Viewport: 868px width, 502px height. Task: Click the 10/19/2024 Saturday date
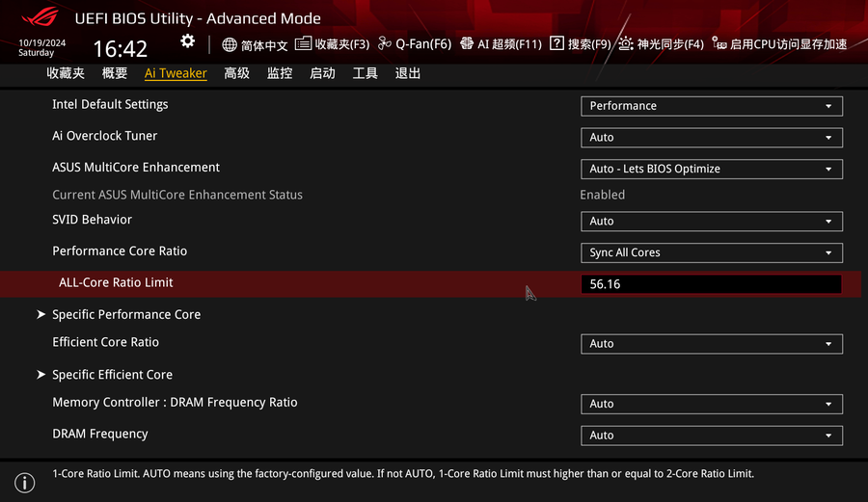pyautogui.click(x=42, y=47)
